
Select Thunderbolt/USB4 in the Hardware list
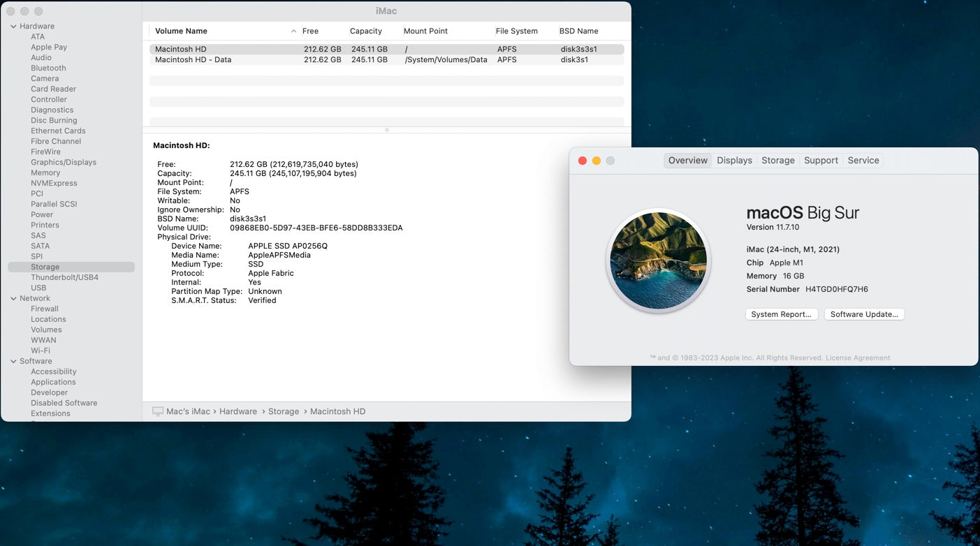64,277
